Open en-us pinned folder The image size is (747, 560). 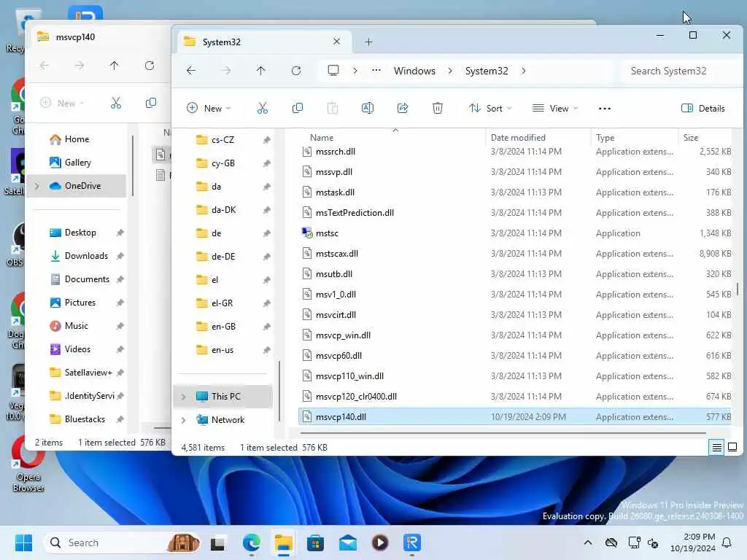click(x=222, y=350)
